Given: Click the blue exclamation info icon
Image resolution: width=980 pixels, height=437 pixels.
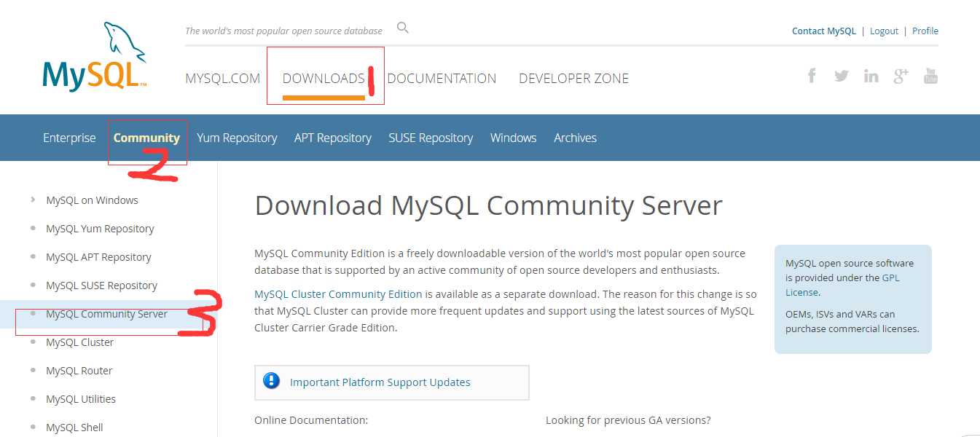Looking at the screenshot, I should [x=272, y=381].
